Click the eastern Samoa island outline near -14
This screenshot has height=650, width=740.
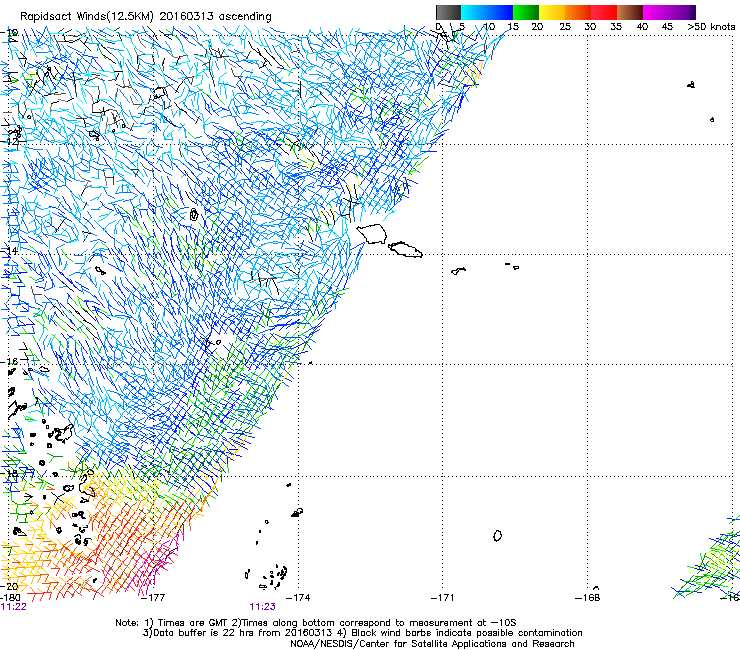click(405, 250)
